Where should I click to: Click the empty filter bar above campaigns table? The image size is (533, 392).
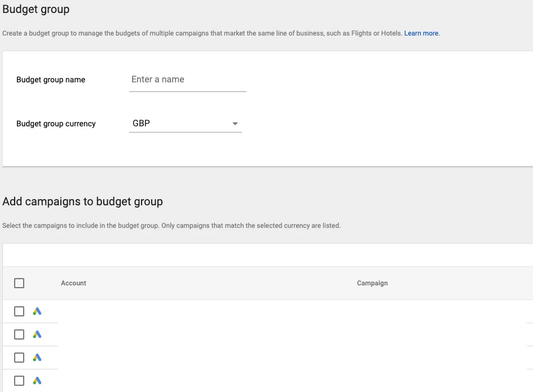tap(267, 255)
